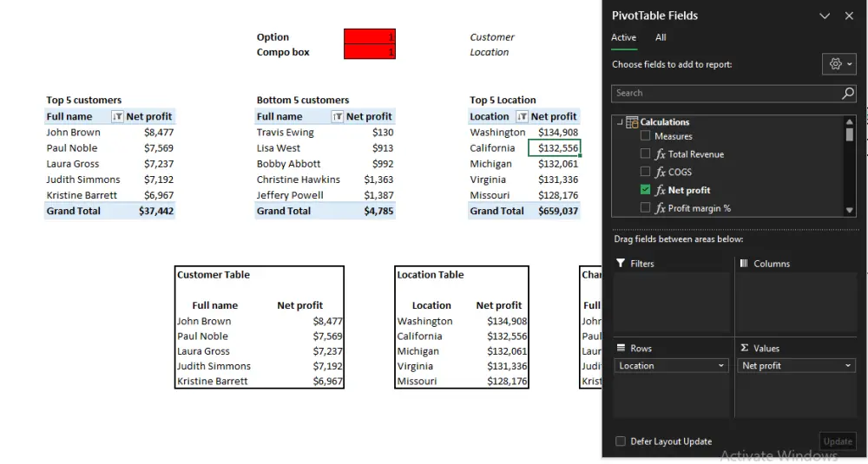The width and height of the screenshot is (868, 464).
Task: Click Missouri in Location Table
Action: [417, 381]
